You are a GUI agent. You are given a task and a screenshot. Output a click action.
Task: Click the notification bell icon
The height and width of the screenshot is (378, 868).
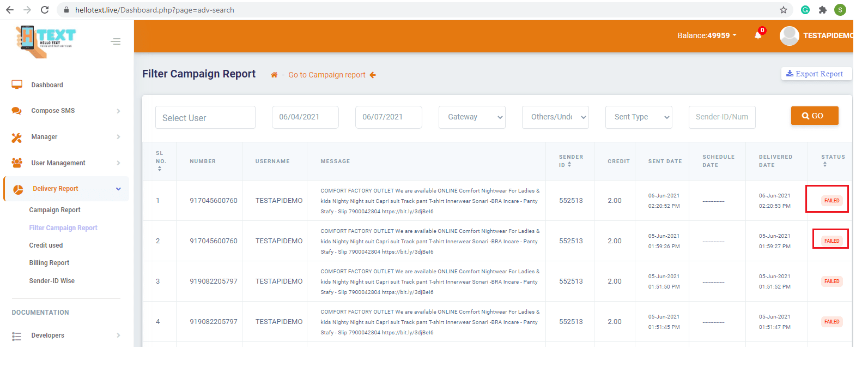[x=758, y=35]
